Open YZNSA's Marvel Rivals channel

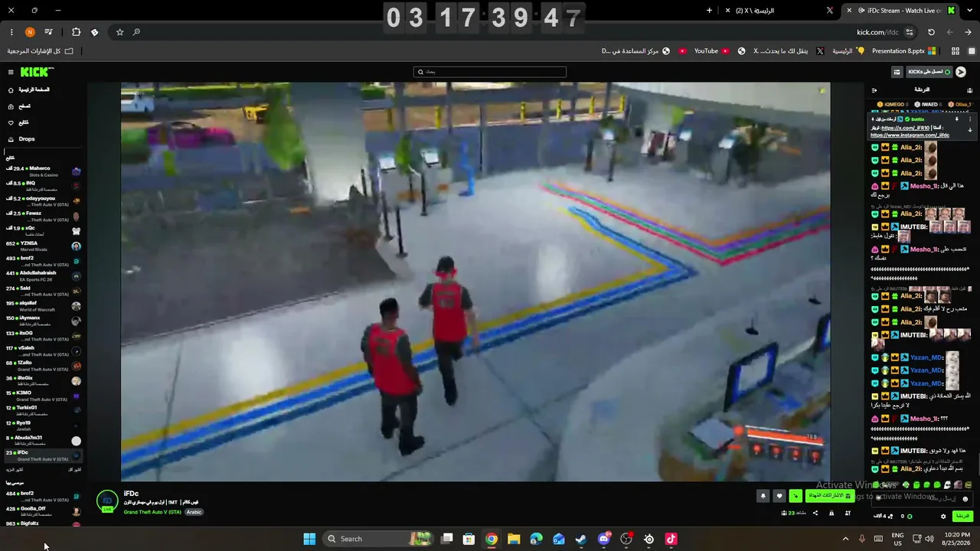click(x=43, y=246)
